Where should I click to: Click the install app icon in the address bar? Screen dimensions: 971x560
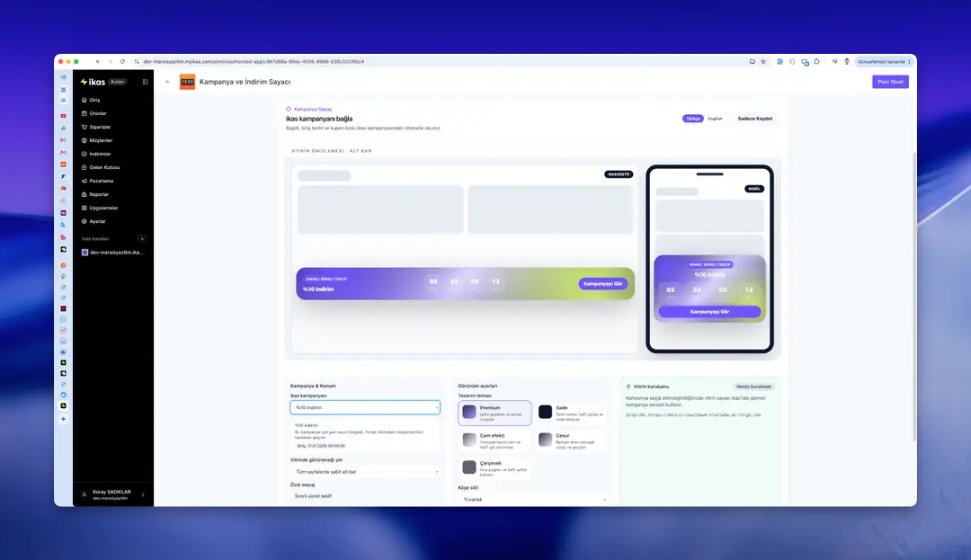(x=752, y=62)
